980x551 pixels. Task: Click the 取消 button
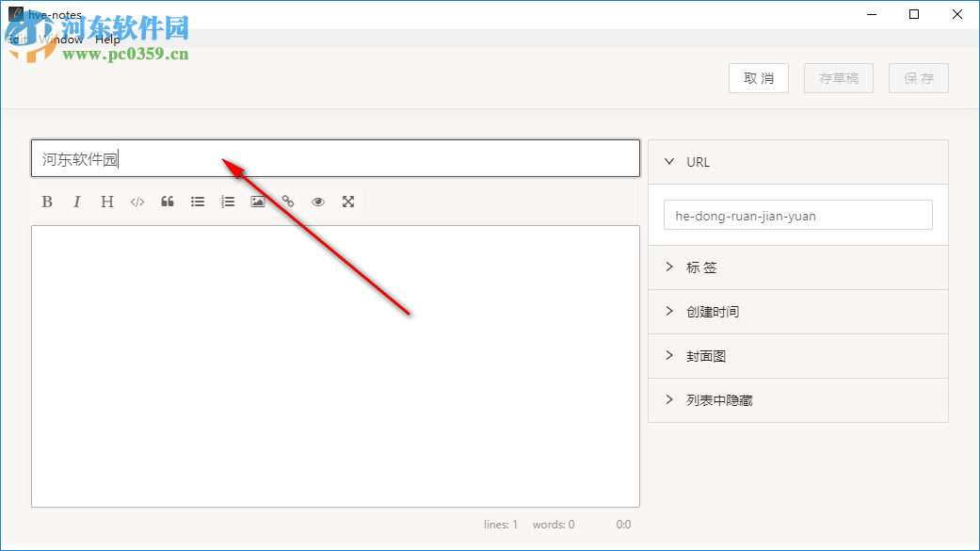(759, 78)
